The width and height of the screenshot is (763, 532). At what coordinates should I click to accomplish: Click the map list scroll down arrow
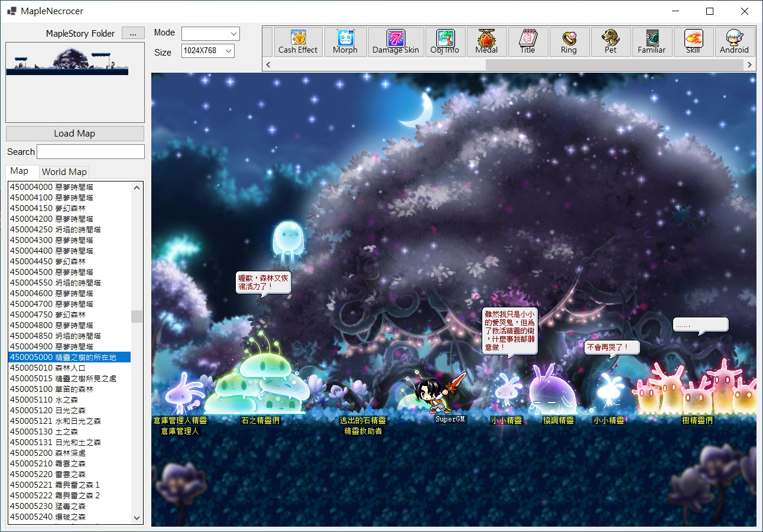pyautogui.click(x=137, y=518)
